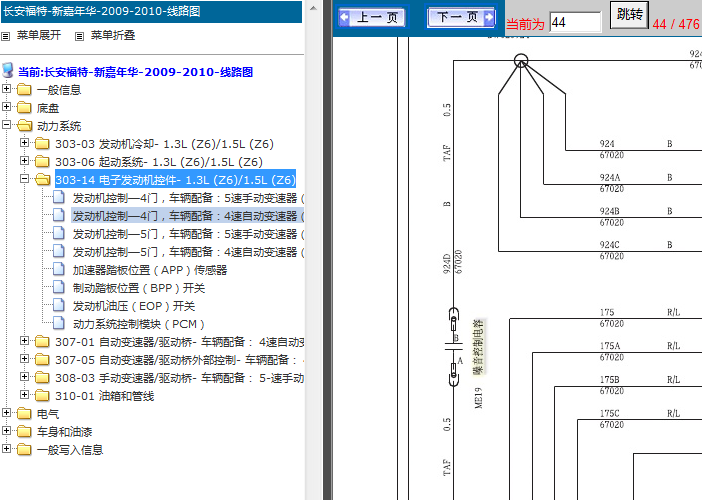Go to next page with 下一页 button
Image resolution: width=702 pixels, height=500 pixels.
461,17
